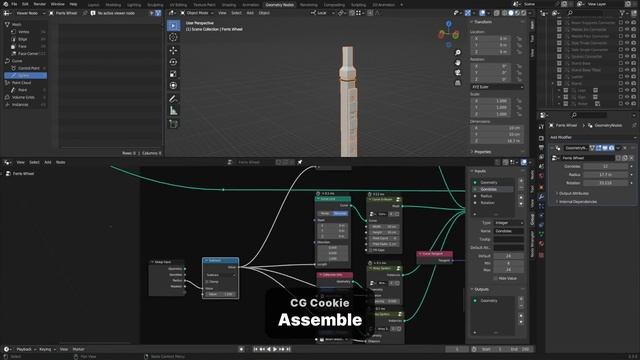The height and width of the screenshot is (360, 640).
Task: Disable render camera icon for Stand Base Tilted
Action: coord(634,70)
